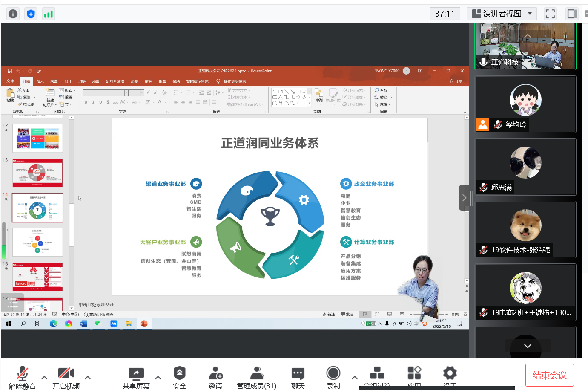The image size is (588, 390).
Task: Start recording the meeting
Action: tap(333, 377)
